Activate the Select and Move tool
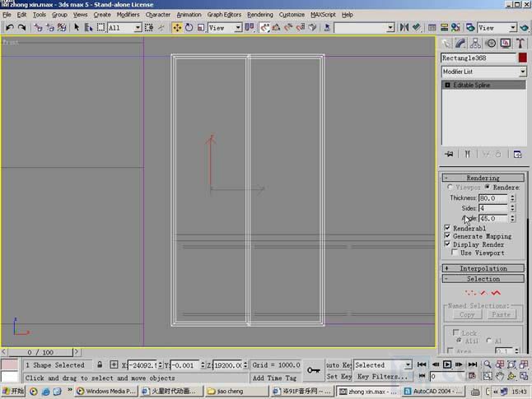 pyautogui.click(x=177, y=27)
